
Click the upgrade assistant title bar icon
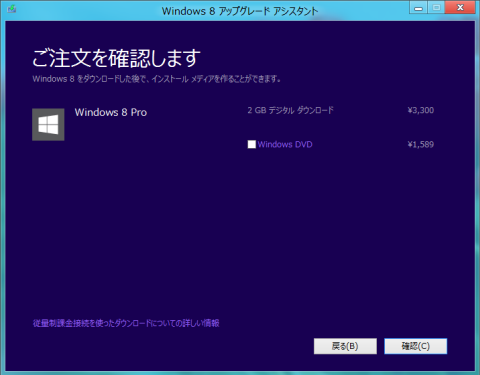click(12, 9)
